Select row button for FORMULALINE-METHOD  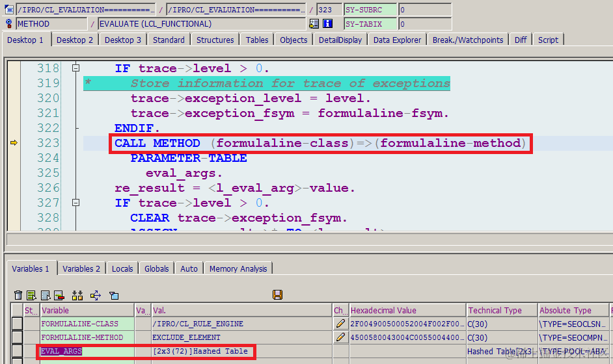pyautogui.click(x=17, y=337)
